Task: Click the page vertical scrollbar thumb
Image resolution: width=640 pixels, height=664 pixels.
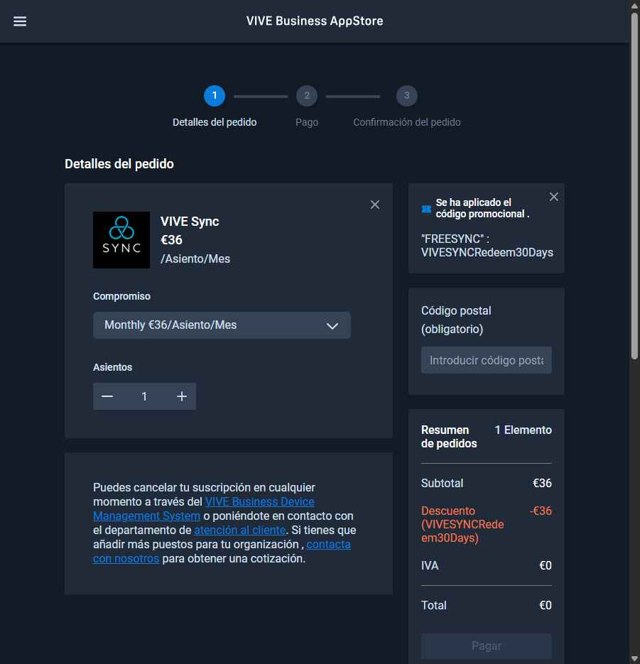Action: [634, 186]
